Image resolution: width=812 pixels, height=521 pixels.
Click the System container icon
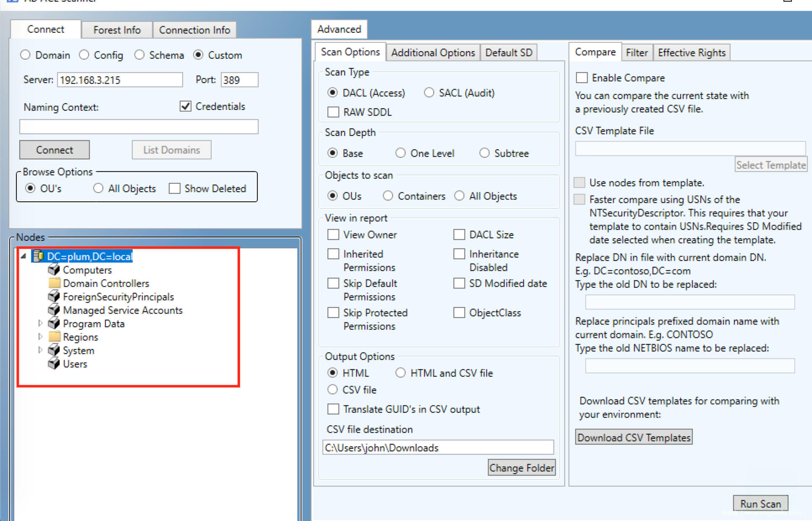click(x=54, y=350)
